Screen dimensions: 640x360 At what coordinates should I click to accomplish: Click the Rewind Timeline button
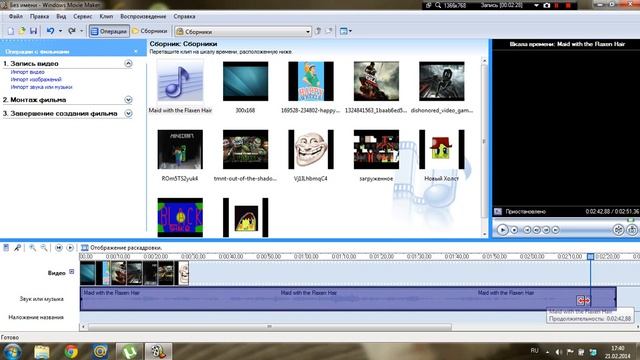59,248
